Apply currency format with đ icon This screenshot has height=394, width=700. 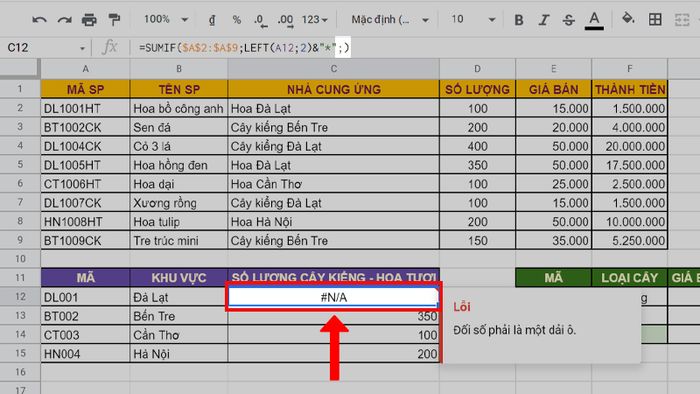[212, 20]
